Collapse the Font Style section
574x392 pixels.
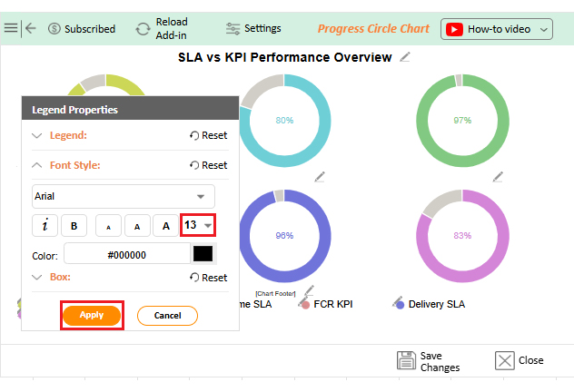37,165
